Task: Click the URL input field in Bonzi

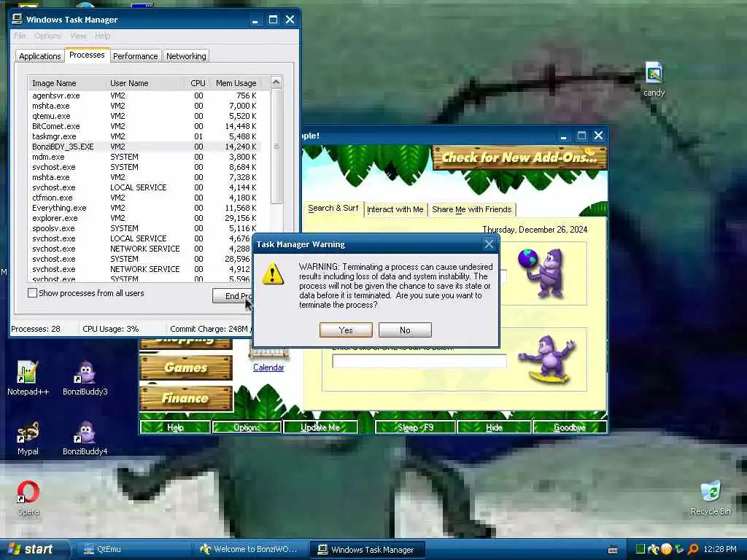Action: pos(419,361)
